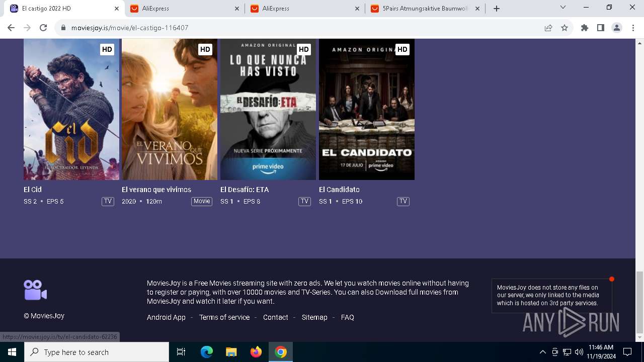Click the TV badge under El Desafío: ETA
Screen dimensions: 644x362
coord(304,201)
